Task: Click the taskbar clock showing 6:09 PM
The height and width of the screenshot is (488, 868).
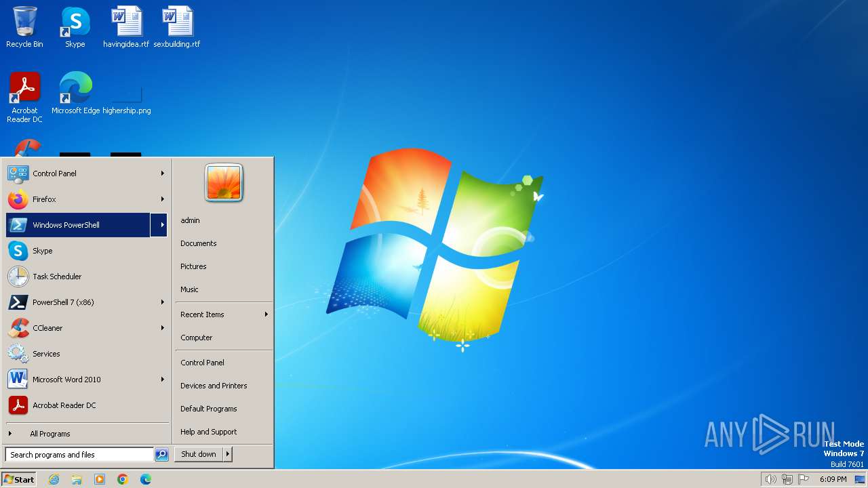Action: [x=833, y=479]
